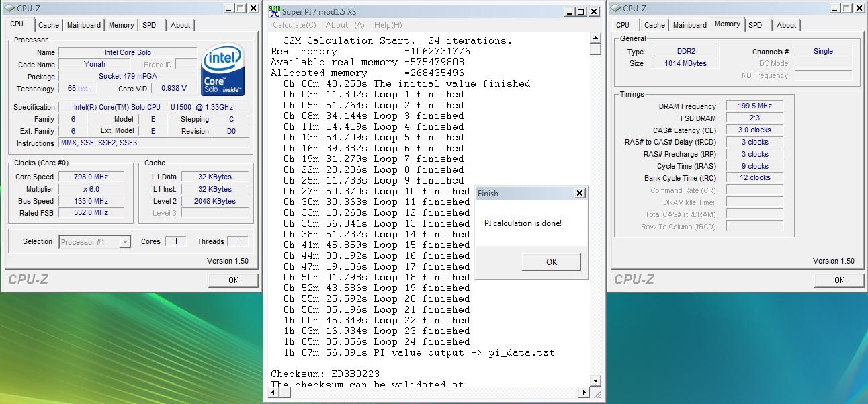Switch to CPU tab in right CPU-Z window
Viewport: 868px width, 404px height.
click(623, 25)
